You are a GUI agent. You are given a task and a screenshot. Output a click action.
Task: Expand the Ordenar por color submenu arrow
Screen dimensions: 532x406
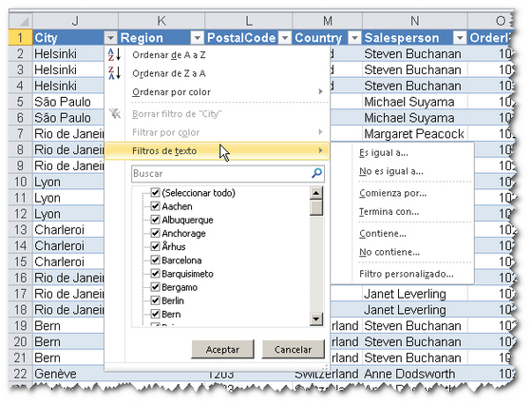[320, 91]
